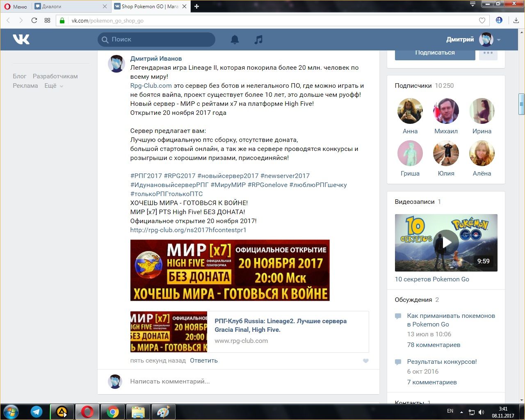Open the Видеозаписи section header
Viewport: 525px width, 420px height.
(x=418, y=202)
